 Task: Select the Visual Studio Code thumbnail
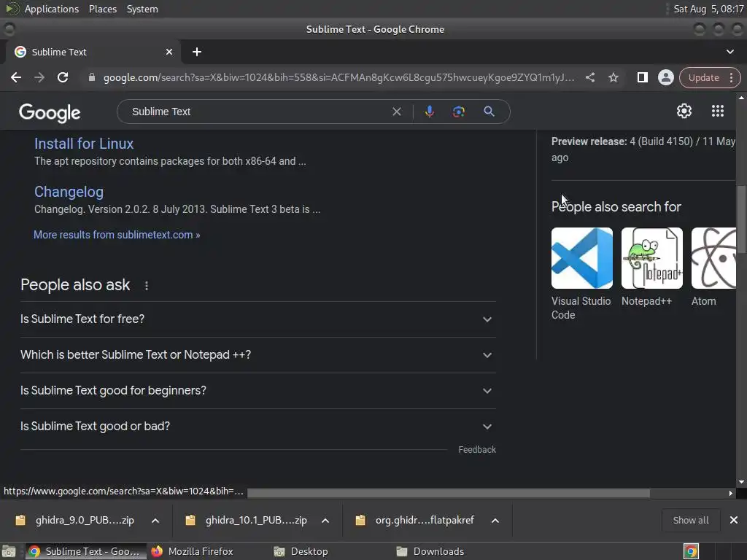tap(581, 258)
